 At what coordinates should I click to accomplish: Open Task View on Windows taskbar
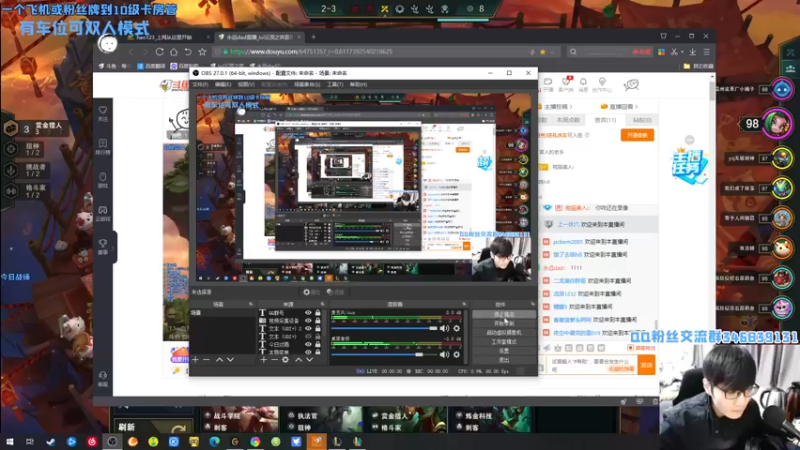30,441
